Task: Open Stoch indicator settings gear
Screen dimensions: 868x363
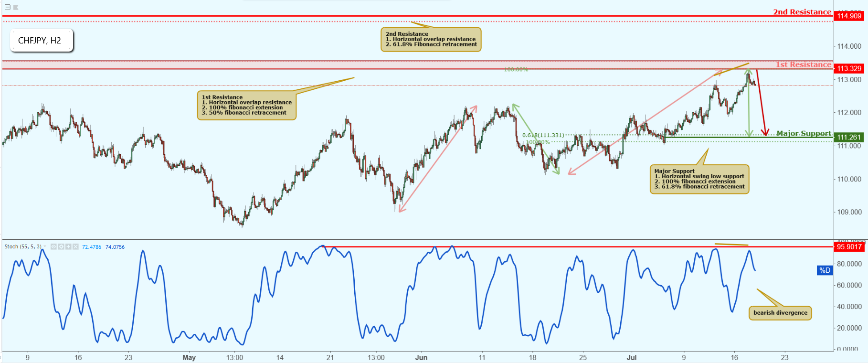Action: [x=61, y=247]
